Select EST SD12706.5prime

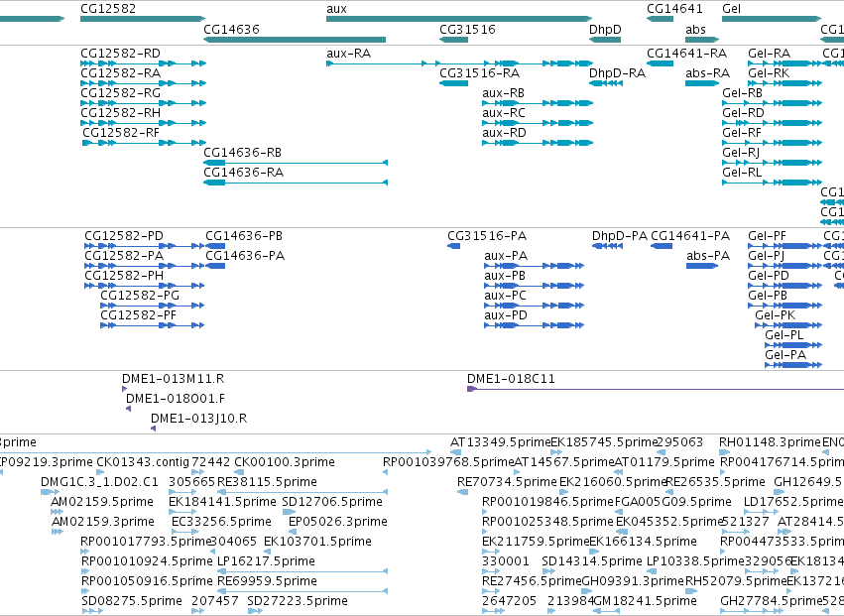click(x=332, y=502)
